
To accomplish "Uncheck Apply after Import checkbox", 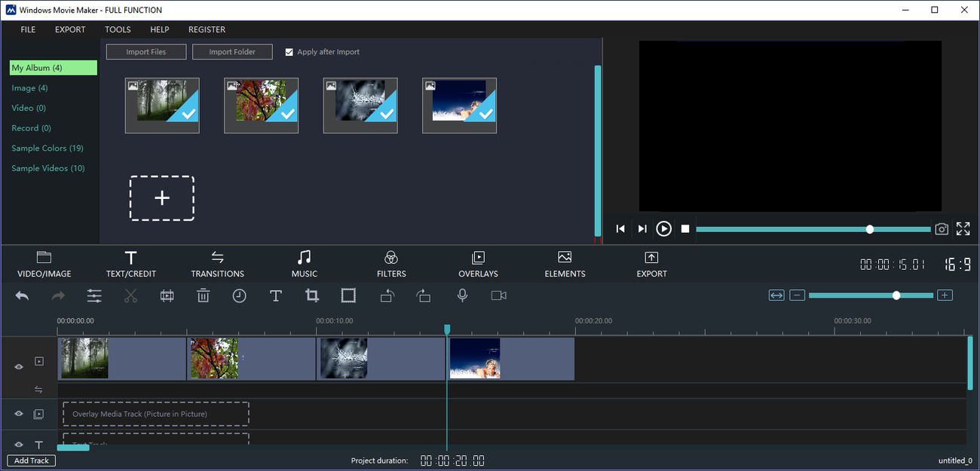I will [x=289, y=52].
